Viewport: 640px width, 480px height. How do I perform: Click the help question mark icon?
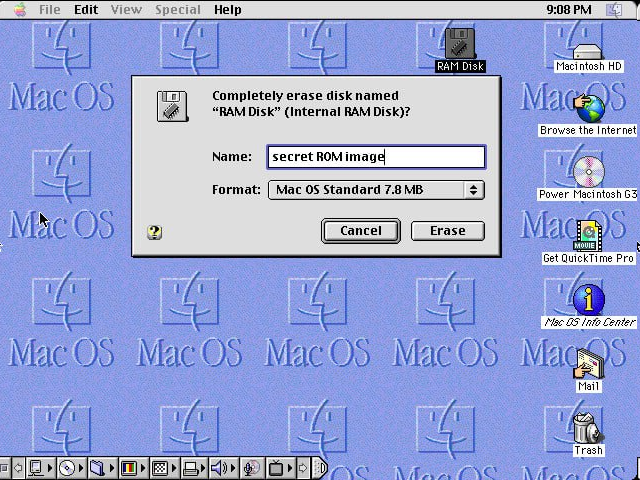(154, 231)
